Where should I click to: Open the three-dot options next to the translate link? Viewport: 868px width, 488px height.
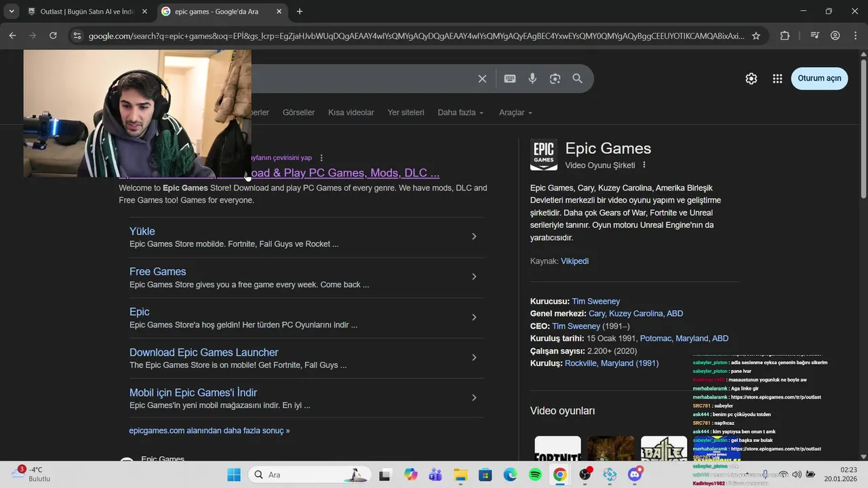[x=321, y=158]
